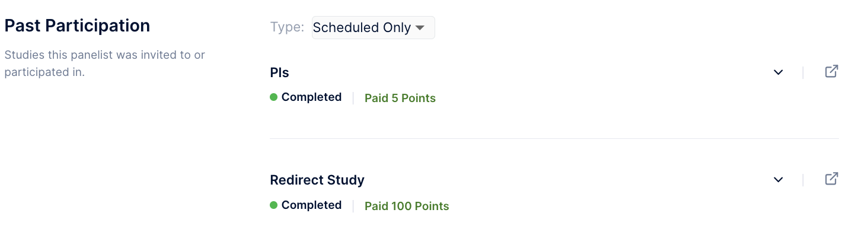868x235 pixels.
Task: Open the PIs study external link icon
Action: click(x=832, y=72)
